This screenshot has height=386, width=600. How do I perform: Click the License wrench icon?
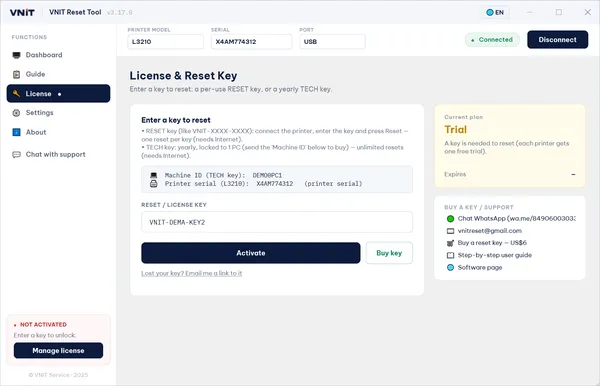coord(16,94)
